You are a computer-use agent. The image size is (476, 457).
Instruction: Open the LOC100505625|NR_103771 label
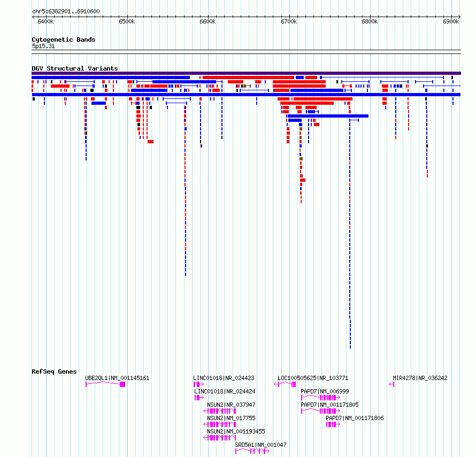tap(313, 378)
